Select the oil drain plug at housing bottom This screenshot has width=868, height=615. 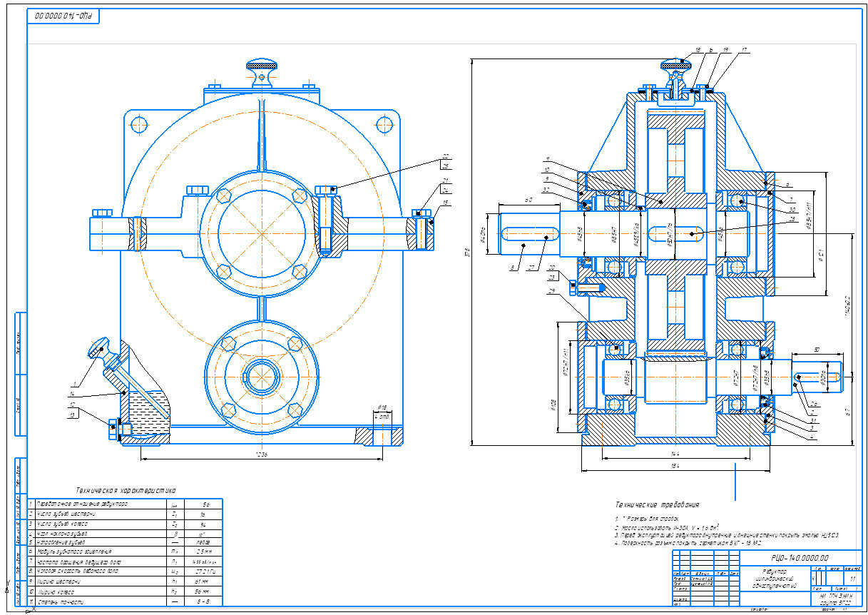pos(114,430)
